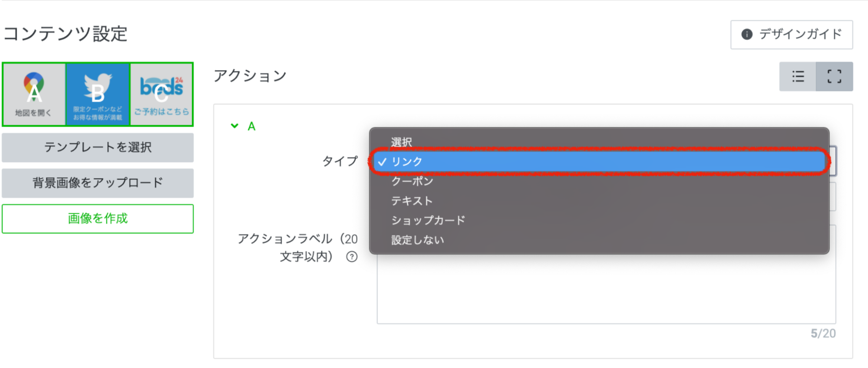Click 背景画像をアップロード button
Screen dimensions: 868x368
coord(98,183)
